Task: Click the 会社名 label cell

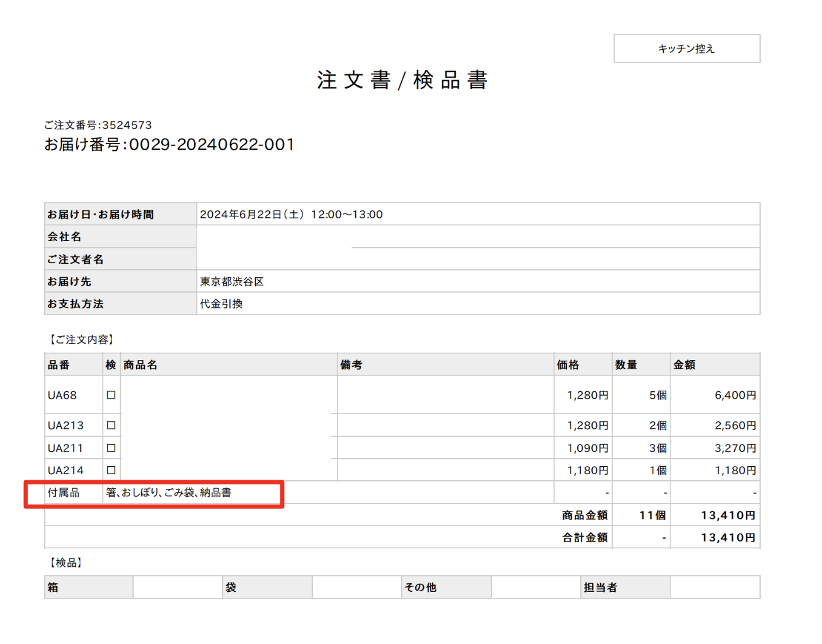Action: 120,236
